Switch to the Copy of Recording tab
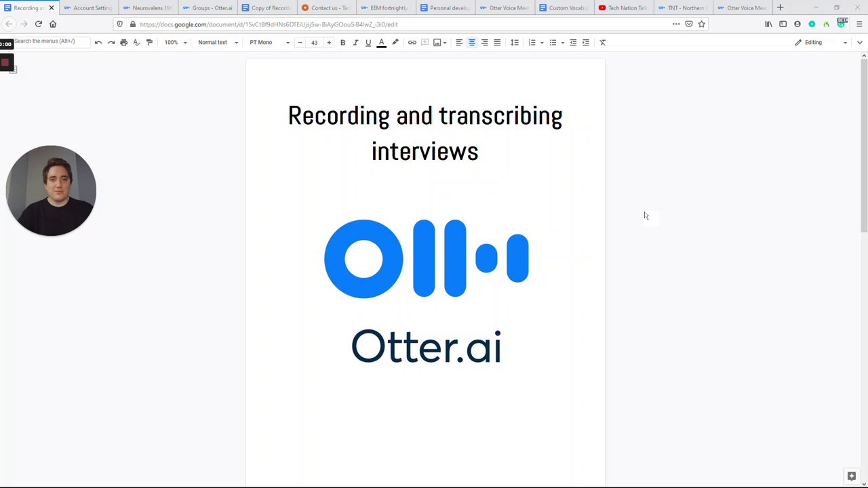868x488 pixels. 267,7
